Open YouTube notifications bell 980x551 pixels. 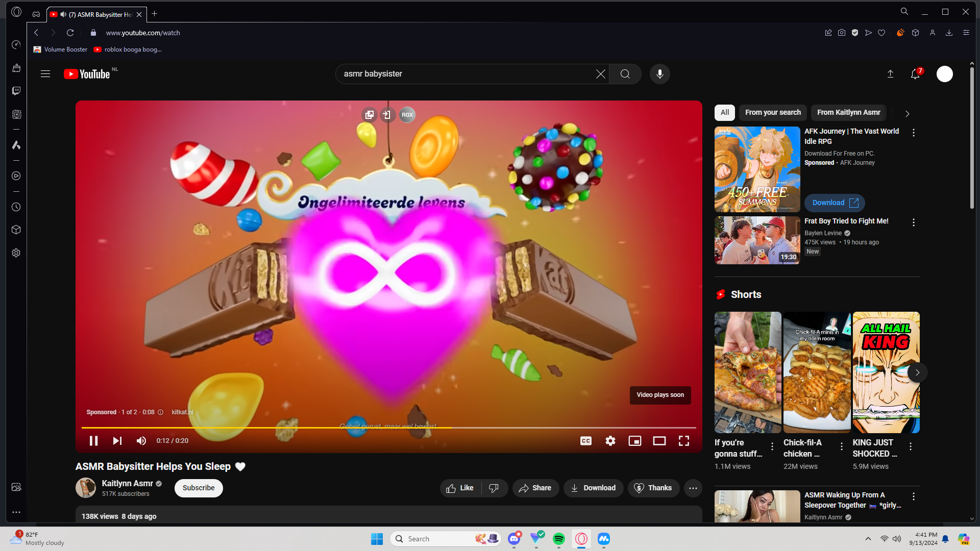(x=915, y=74)
